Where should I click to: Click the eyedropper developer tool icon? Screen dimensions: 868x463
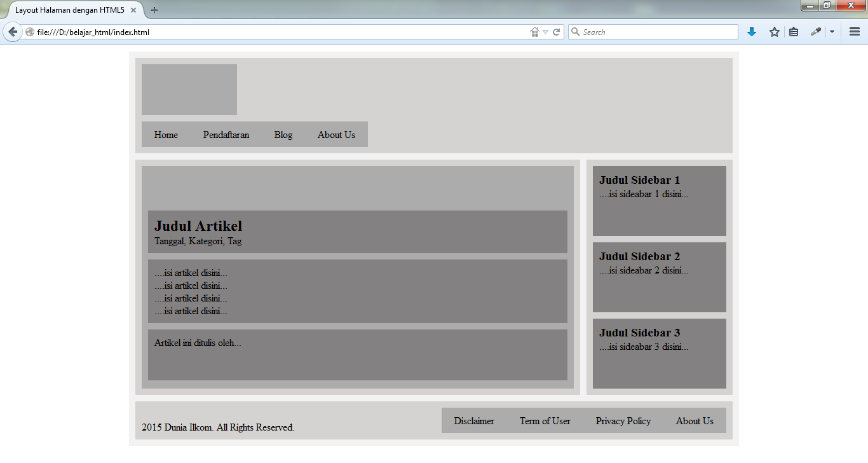816,32
